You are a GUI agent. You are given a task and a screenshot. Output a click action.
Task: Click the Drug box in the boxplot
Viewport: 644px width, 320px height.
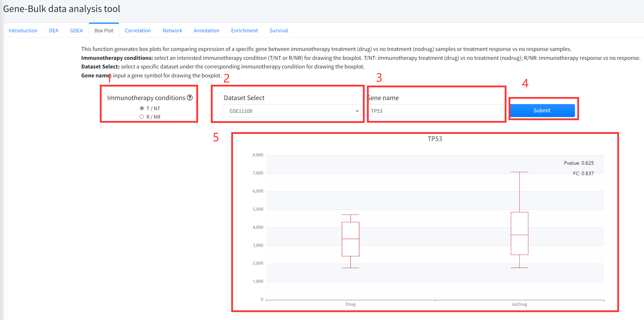350,239
